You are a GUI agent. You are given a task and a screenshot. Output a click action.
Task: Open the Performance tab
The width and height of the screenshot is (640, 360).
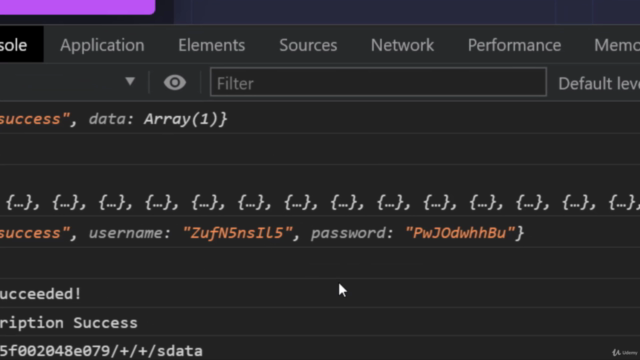[514, 45]
